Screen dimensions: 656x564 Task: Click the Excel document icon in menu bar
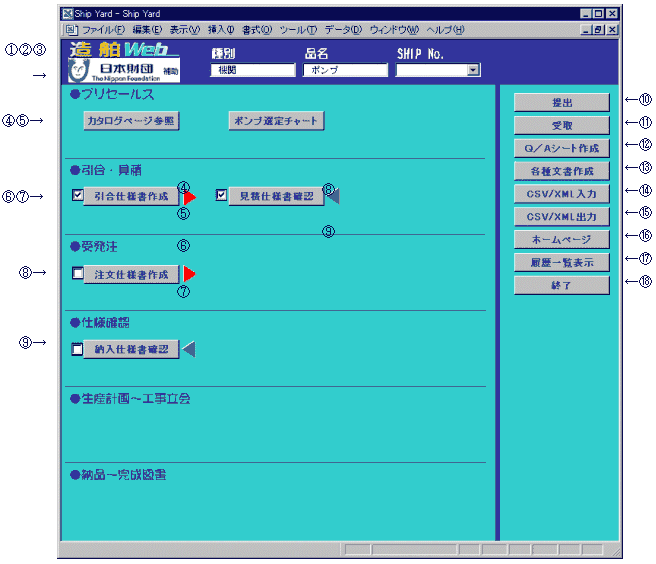tap(71, 30)
